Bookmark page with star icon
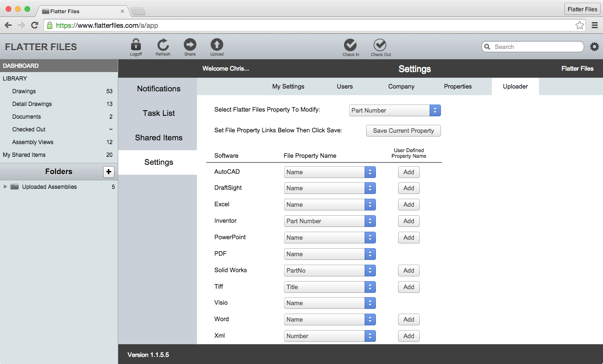Viewport: 603px width, 364px height. [579, 25]
